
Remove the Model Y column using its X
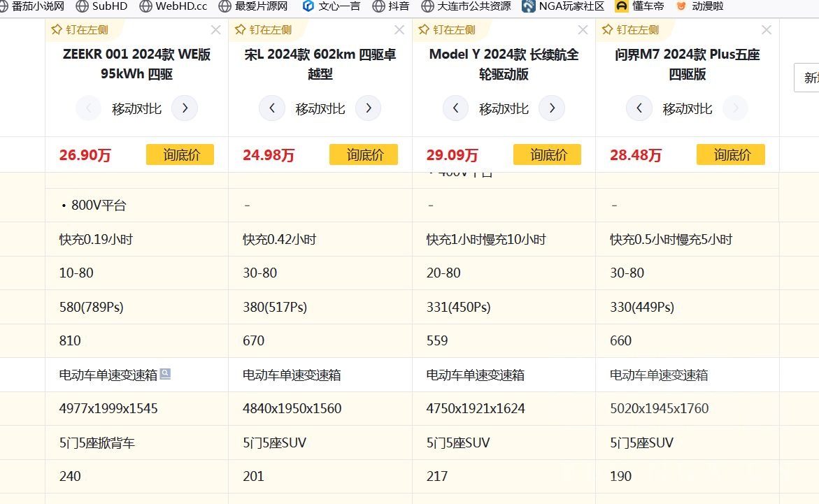tap(583, 30)
